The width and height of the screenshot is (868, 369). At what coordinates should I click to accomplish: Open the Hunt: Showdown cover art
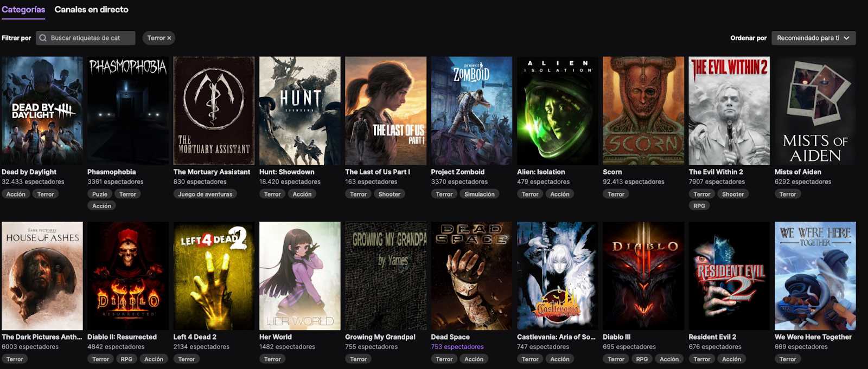click(x=300, y=111)
